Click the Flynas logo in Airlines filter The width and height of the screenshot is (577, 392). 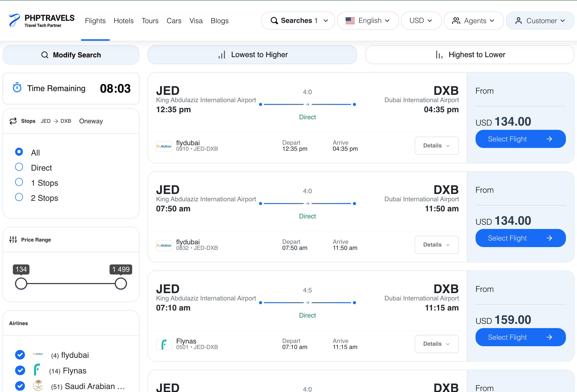pyautogui.click(x=37, y=370)
